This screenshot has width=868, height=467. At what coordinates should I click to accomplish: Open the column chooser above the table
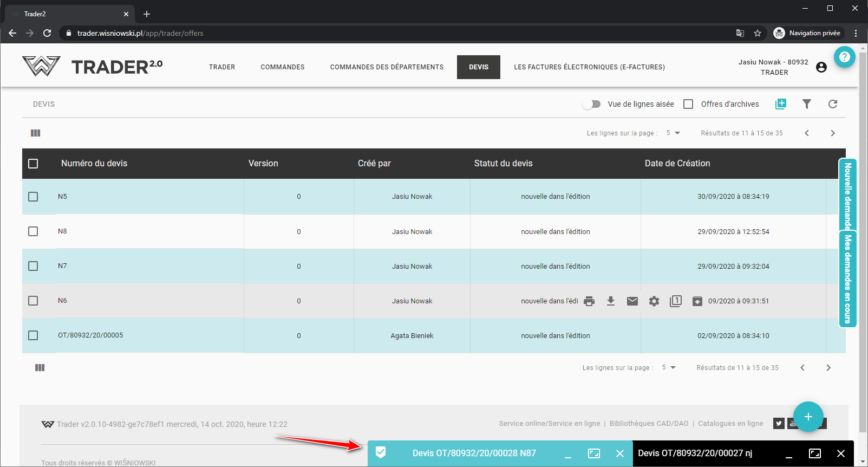coord(36,133)
